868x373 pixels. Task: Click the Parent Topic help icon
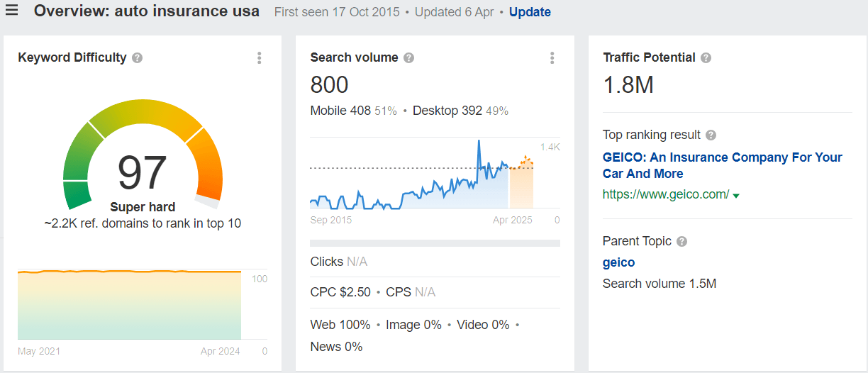(x=681, y=242)
